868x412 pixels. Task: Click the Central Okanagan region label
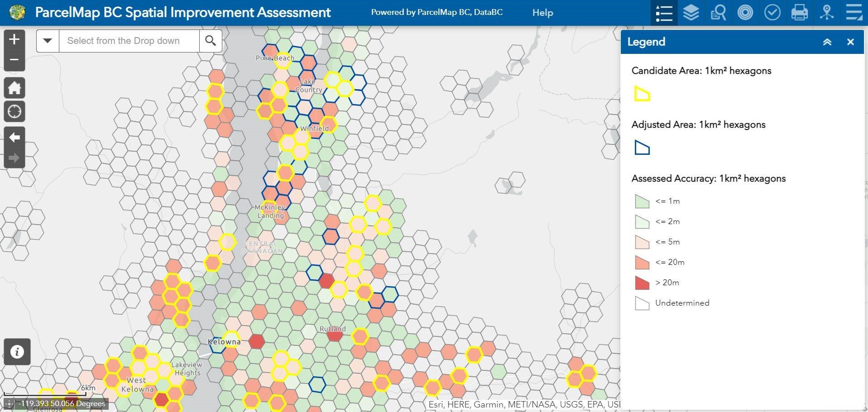(262, 247)
